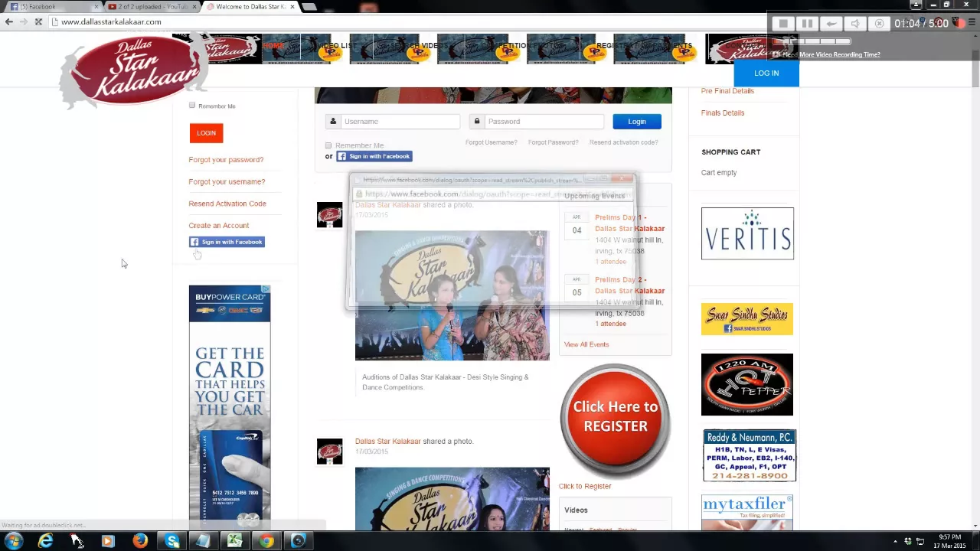Image resolution: width=980 pixels, height=551 pixels.
Task: Click the Reddy & Neumann P.C. banner
Action: tap(750, 455)
